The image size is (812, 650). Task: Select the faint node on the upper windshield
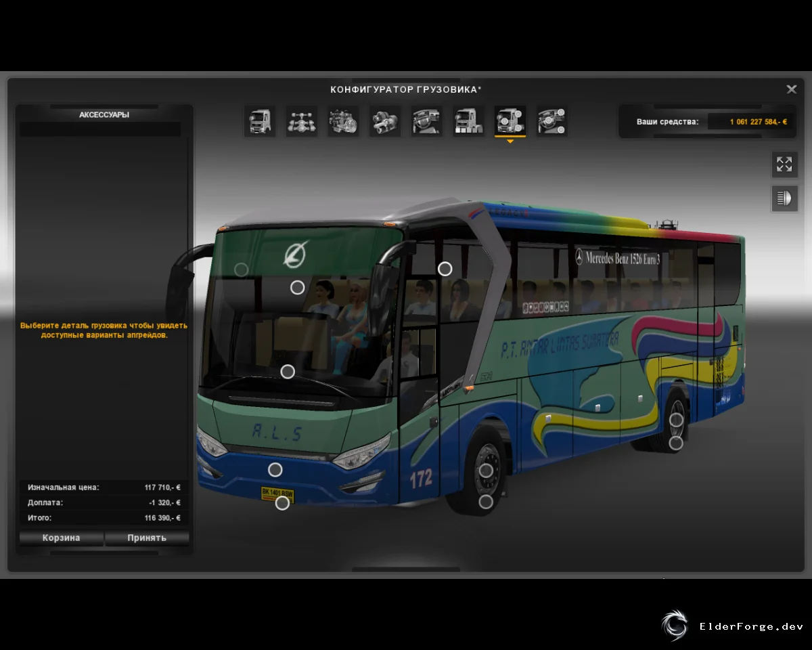(241, 270)
